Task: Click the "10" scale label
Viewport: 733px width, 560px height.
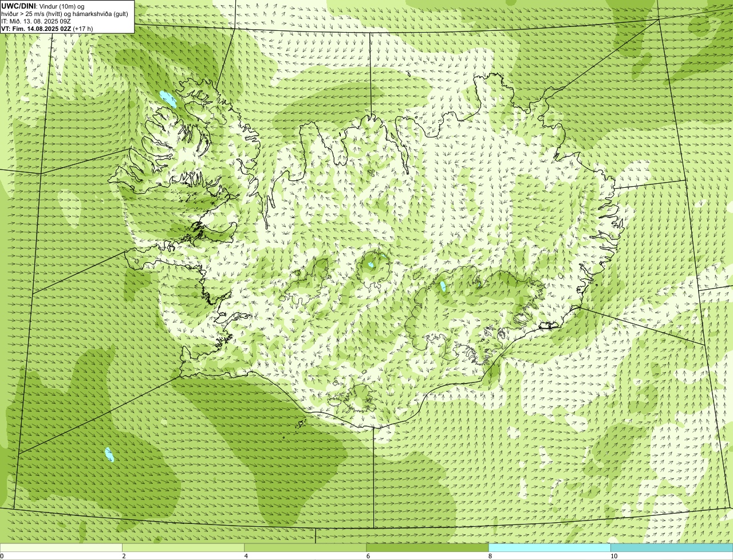Action: point(614,556)
